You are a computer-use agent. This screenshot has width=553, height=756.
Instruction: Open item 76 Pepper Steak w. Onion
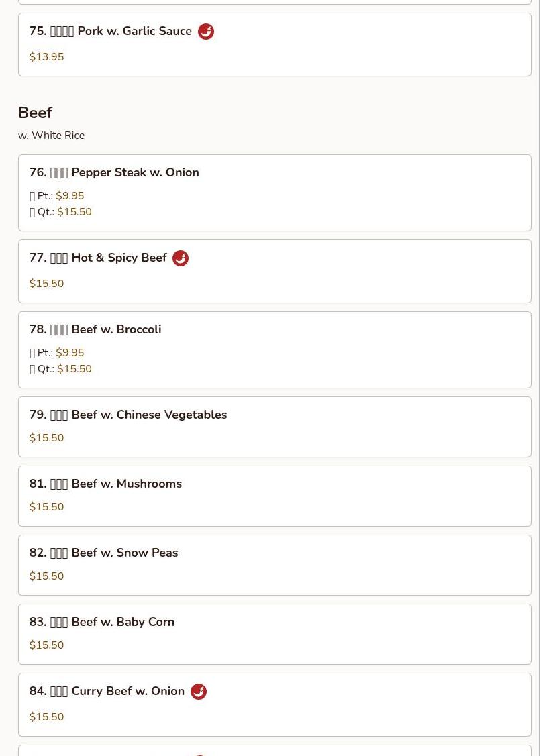114,172
